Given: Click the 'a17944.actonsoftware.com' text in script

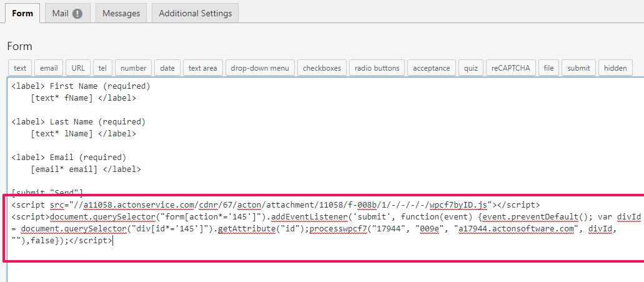Looking at the screenshot, I should tap(518, 229).
